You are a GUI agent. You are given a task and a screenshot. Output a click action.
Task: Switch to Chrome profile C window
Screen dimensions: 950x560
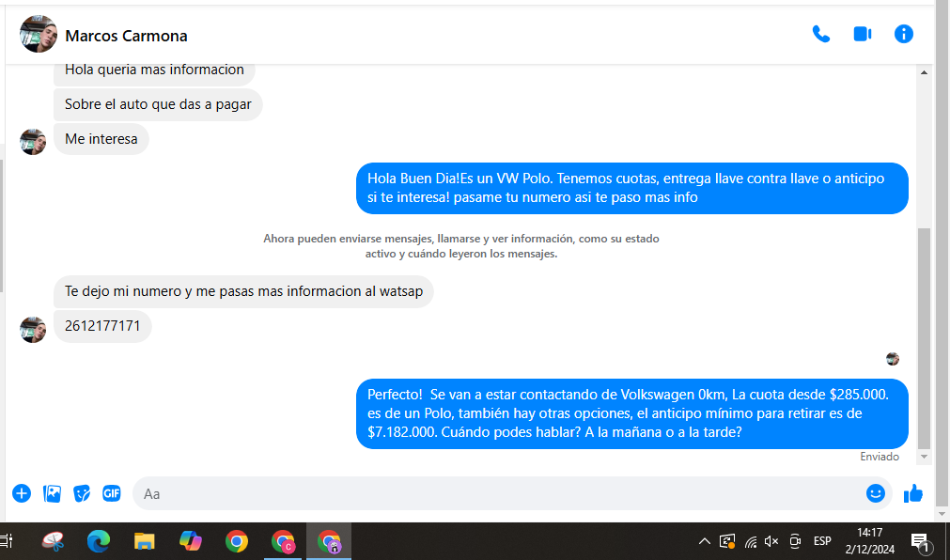[282, 540]
